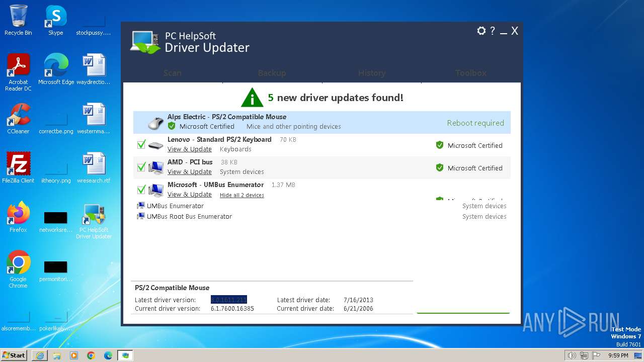644x362 pixels.
Task: Uncheck the Lenovo Standard PS/2 Keyboard checkbox
Action: pyautogui.click(x=141, y=145)
